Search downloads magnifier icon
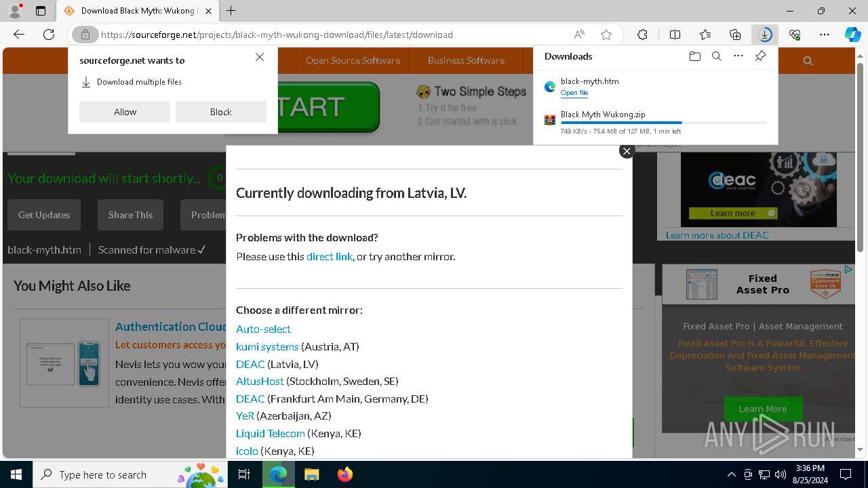 tap(716, 56)
